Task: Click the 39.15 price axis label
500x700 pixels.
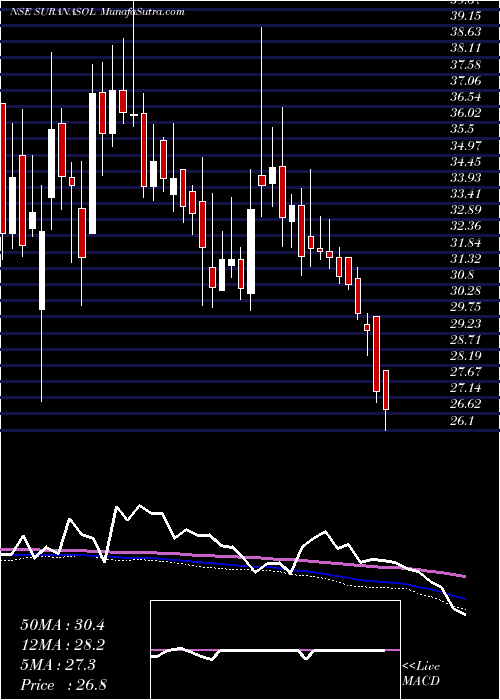Action: click(x=466, y=16)
